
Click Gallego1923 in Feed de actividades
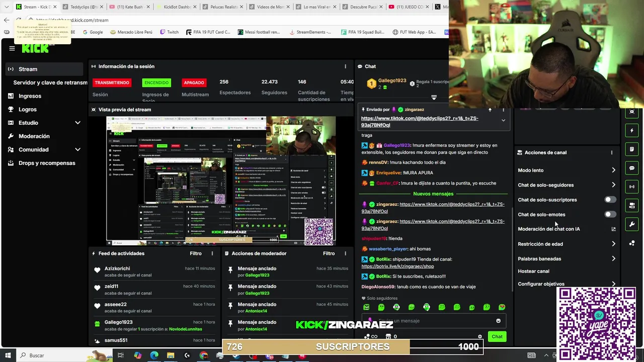click(x=118, y=322)
